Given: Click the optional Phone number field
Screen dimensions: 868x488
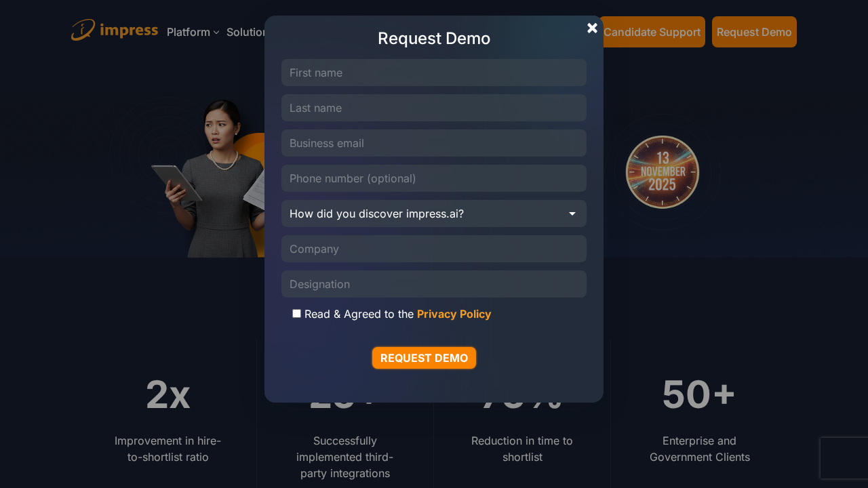Looking at the screenshot, I should click(x=433, y=178).
